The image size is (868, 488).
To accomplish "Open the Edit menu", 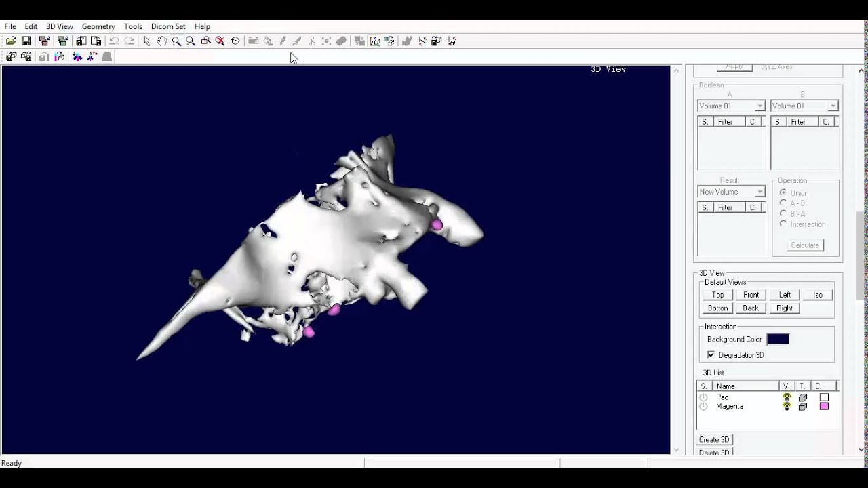I will [31, 26].
